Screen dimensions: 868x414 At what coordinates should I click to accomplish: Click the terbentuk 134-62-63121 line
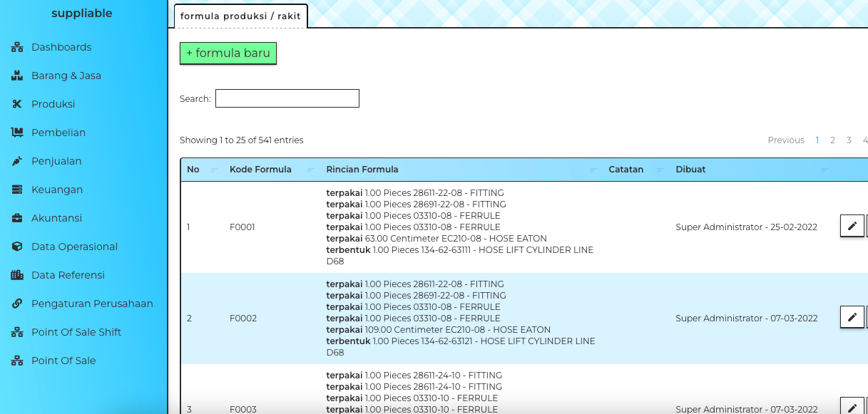coord(460,347)
